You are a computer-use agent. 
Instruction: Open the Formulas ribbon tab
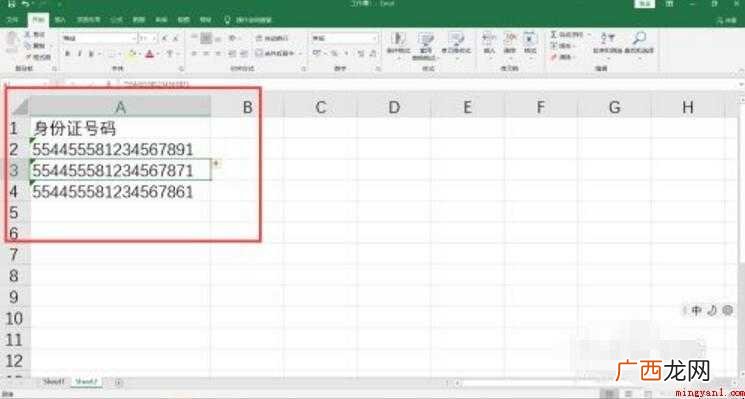pyautogui.click(x=116, y=20)
